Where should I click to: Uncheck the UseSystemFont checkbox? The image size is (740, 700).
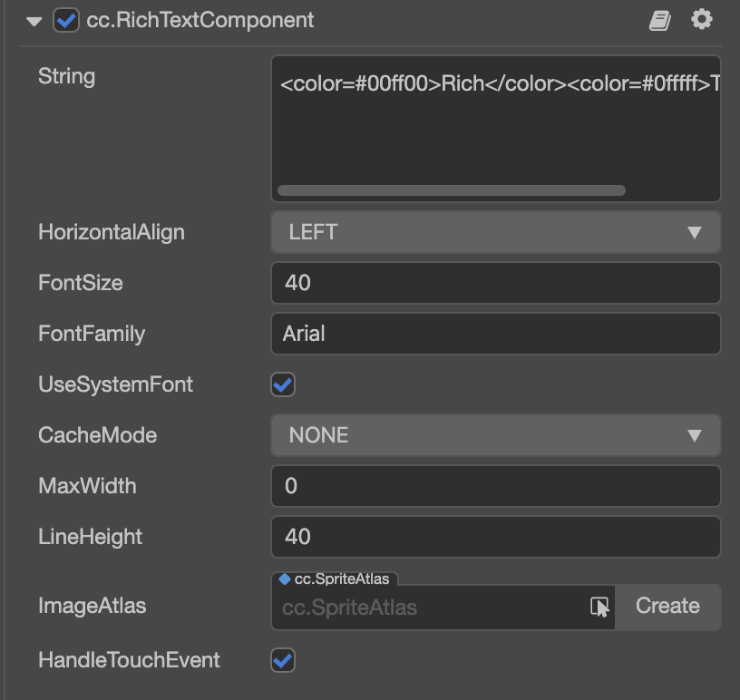283,384
